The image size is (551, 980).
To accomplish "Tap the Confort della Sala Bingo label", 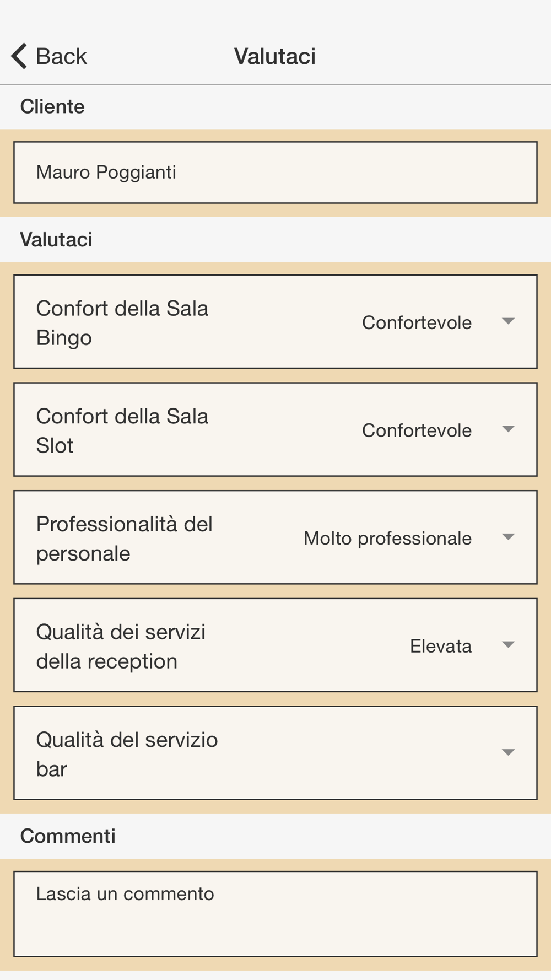I will coord(122,323).
